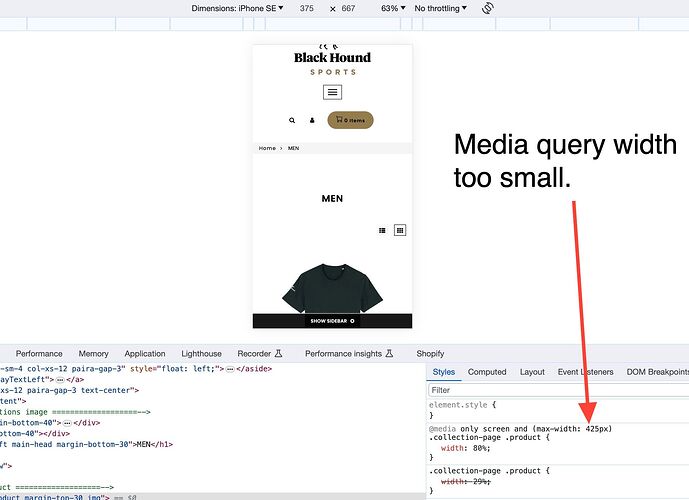Click the MEN page heading
This screenshot has width=689, height=500.
click(332, 199)
